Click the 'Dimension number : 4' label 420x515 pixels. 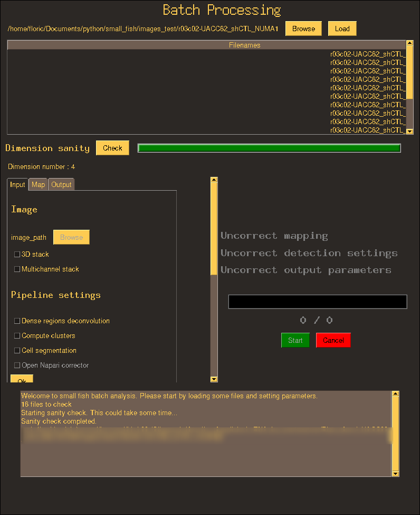click(41, 167)
